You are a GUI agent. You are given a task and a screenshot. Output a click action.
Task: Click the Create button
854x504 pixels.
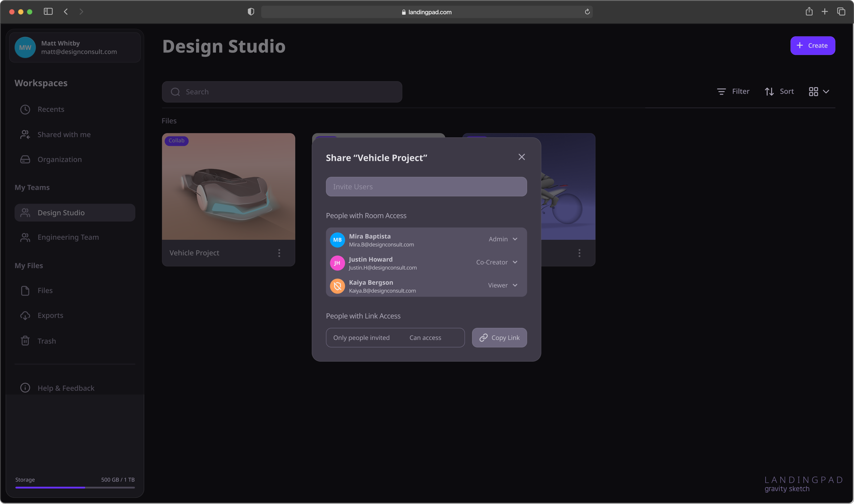coord(812,45)
